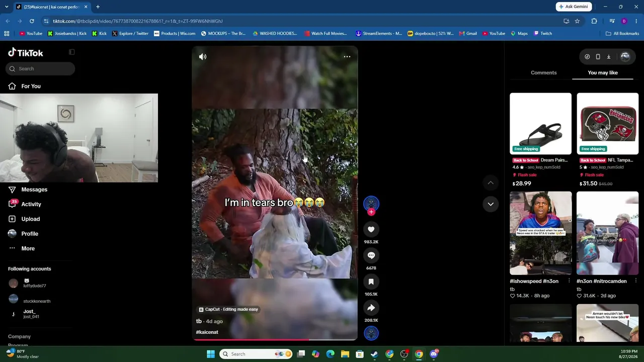Open Steam from the taskbar
Image resolution: width=644 pixels, height=362 pixels.
(374, 354)
